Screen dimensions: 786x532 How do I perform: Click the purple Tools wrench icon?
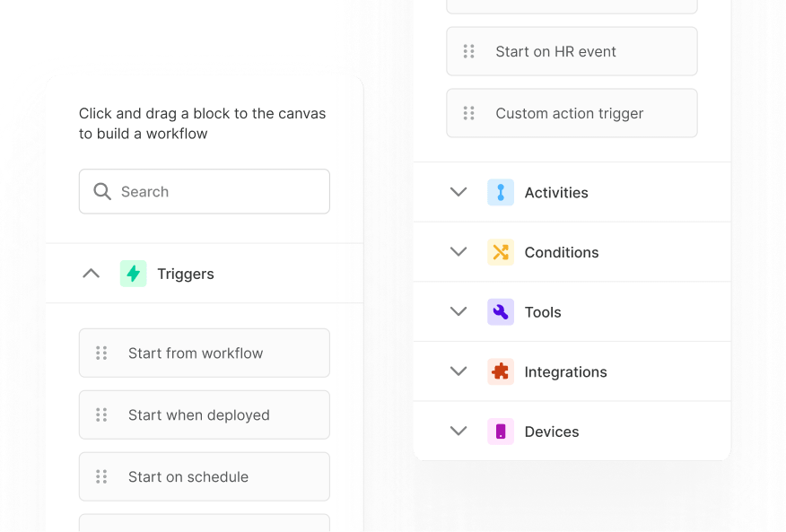point(501,312)
